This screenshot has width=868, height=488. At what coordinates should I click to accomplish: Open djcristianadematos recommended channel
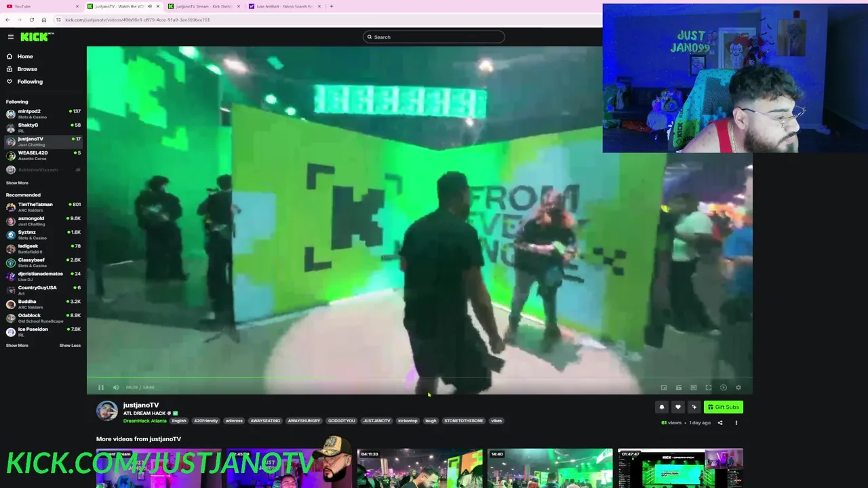pos(43,276)
